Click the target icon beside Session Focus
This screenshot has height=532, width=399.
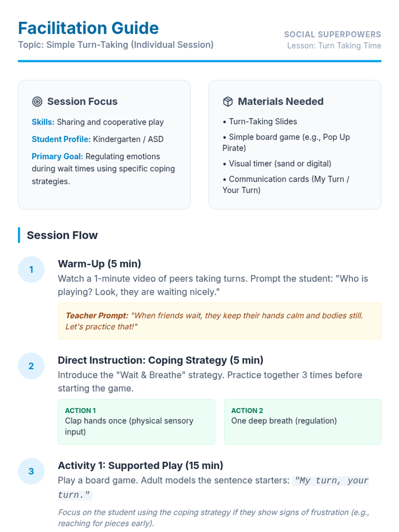(37, 101)
